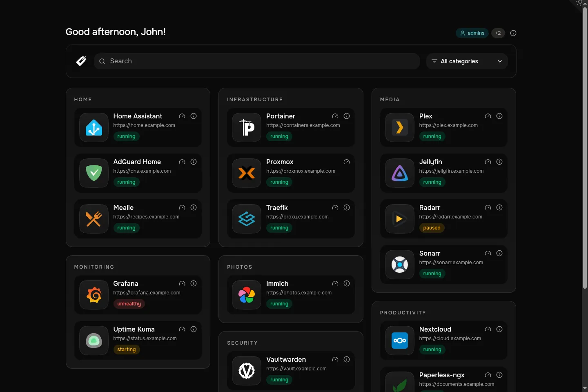
Task: Click the gauge icon on Proxmox card
Action: [347, 162]
